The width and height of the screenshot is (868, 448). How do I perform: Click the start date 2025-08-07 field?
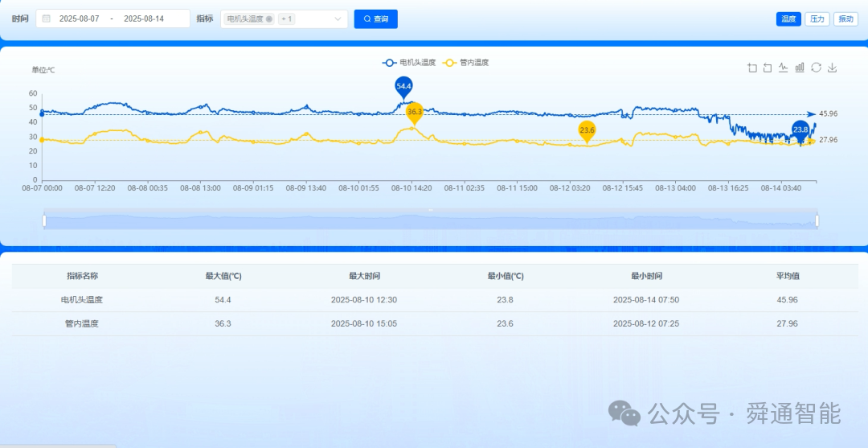click(x=79, y=18)
